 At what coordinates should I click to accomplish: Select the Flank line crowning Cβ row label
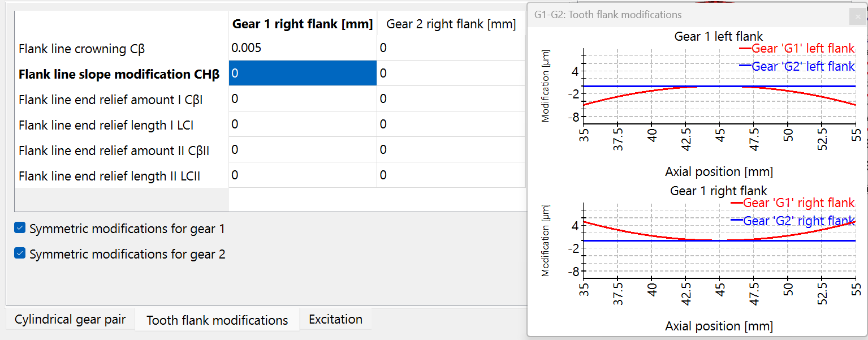click(x=82, y=49)
